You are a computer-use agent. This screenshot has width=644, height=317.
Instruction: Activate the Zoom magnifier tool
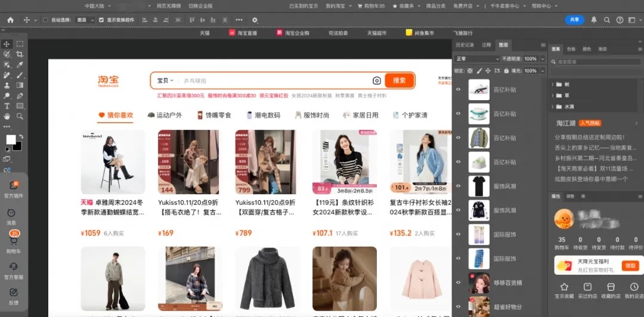(x=20, y=116)
